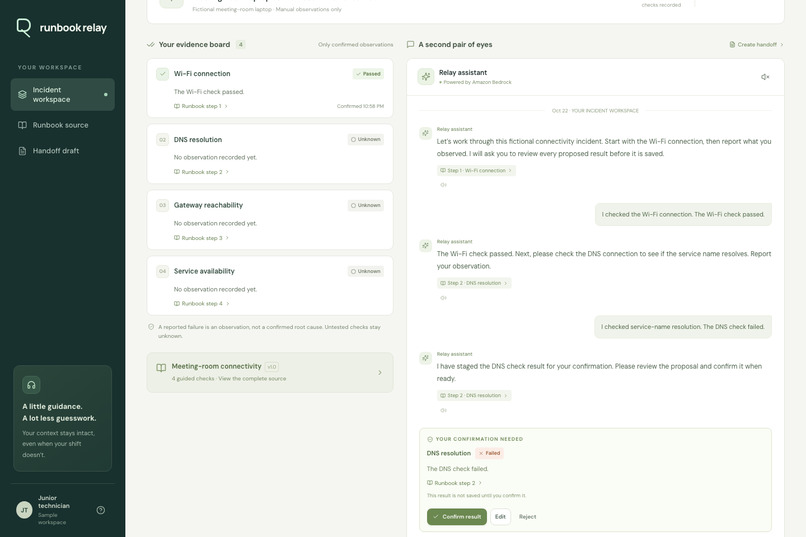Viewport: 806px width, 537px height.
Task: Click the Relay assistant sparkle avatar in header
Action: (426, 77)
